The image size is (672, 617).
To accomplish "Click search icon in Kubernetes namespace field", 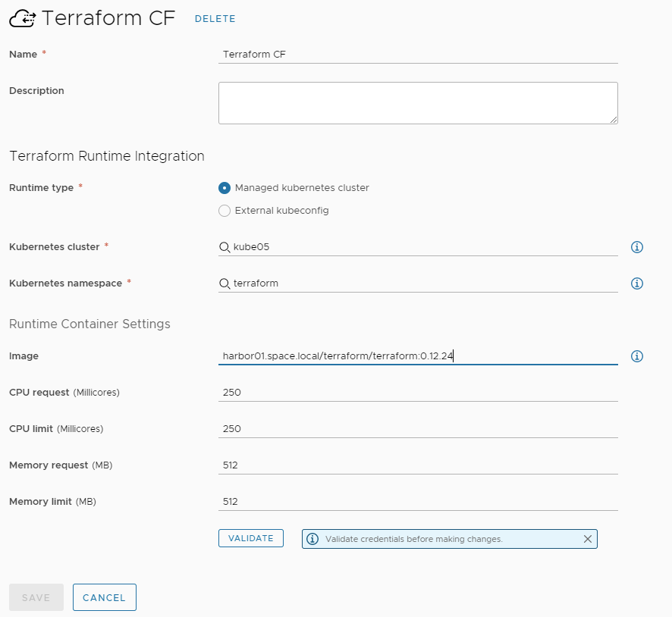I will pos(225,283).
